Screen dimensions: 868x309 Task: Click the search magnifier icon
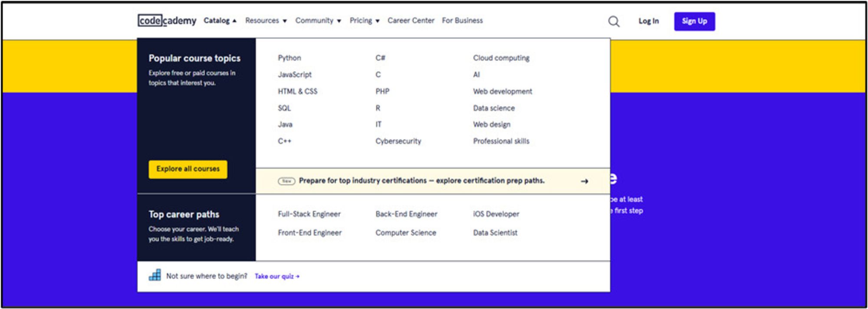(x=613, y=21)
